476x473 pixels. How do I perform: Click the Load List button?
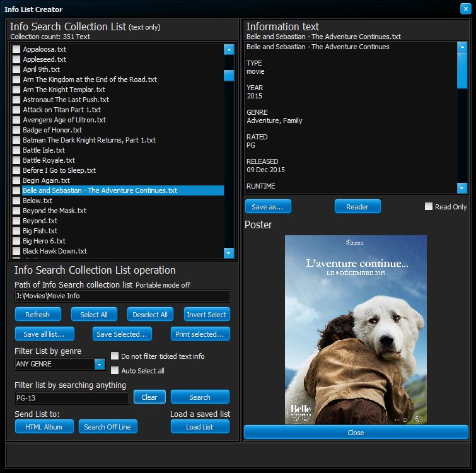[200, 426]
